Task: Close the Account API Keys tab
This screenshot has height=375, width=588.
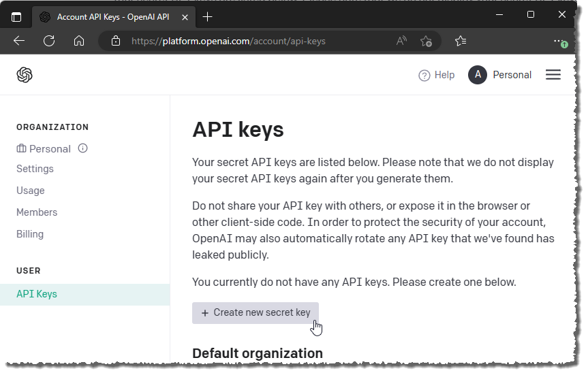Action: tap(185, 17)
